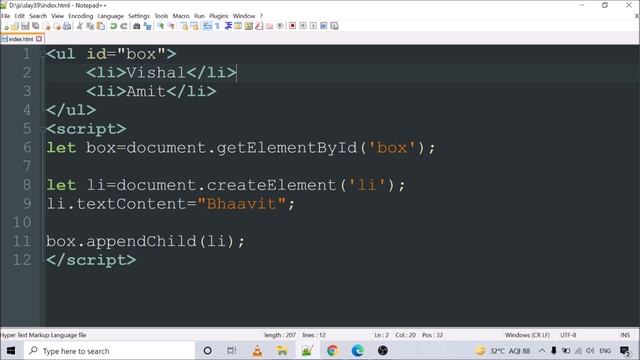640x360 pixels.
Task: Open the Encoding menu
Action: [81, 16]
